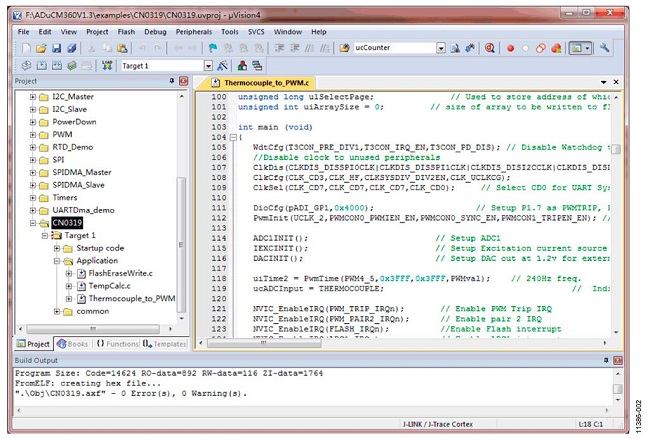
Task: Click the Configuration wrench icon
Action: click(x=604, y=48)
